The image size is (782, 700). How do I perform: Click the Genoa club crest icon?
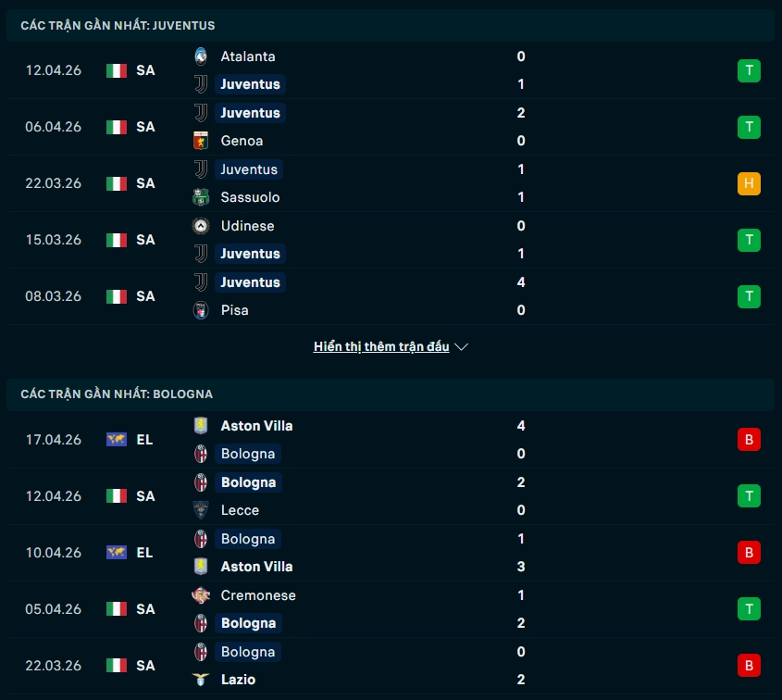pos(201,141)
